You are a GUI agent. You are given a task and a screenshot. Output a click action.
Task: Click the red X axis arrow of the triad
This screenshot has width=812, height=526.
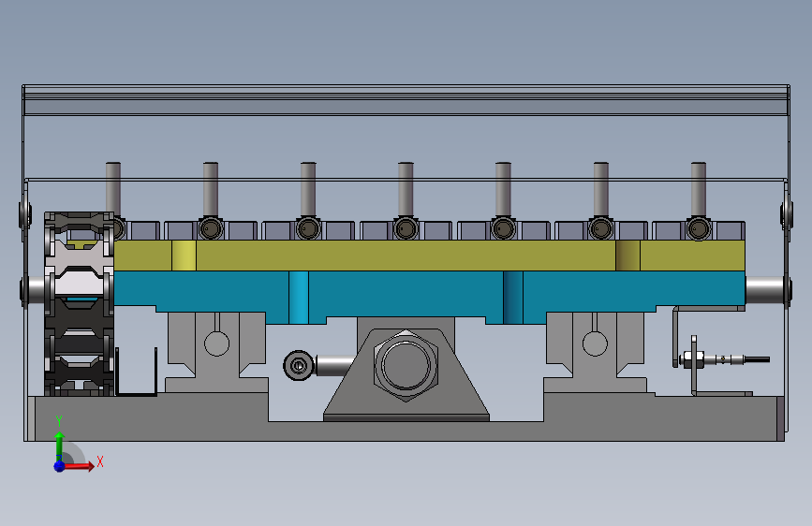pyautogui.click(x=79, y=466)
